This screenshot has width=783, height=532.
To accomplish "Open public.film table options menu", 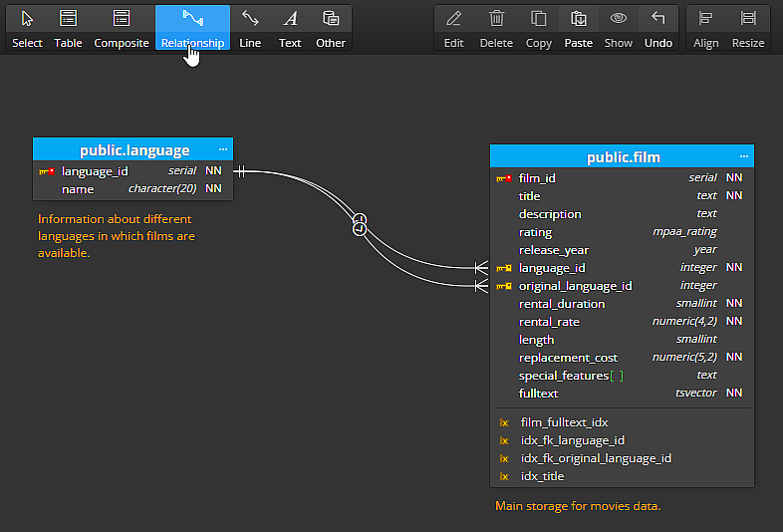I will (x=744, y=156).
